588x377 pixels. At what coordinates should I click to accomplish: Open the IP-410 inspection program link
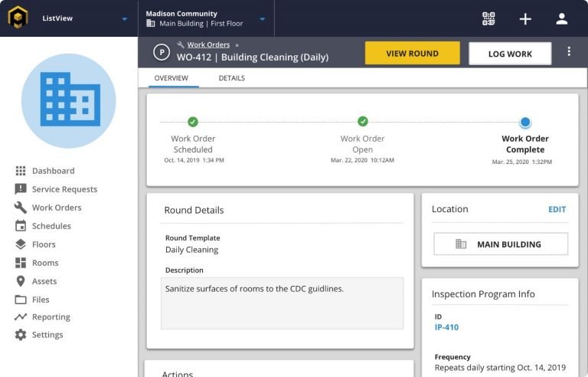(446, 327)
